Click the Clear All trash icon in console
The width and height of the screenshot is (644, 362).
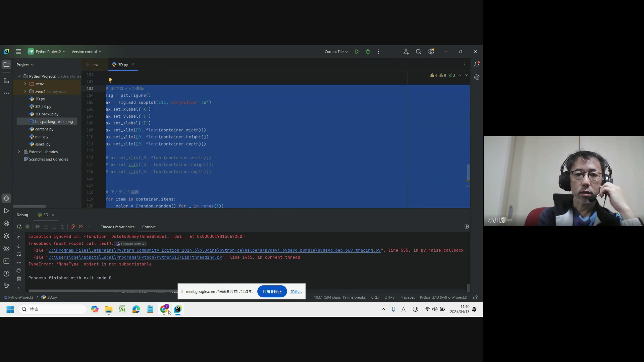click(19, 279)
